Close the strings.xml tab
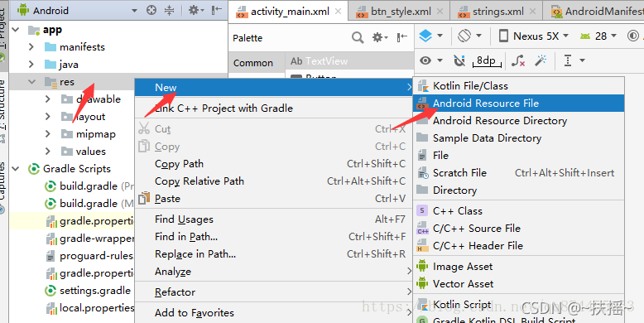The image size is (644, 323). pyautogui.click(x=533, y=12)
